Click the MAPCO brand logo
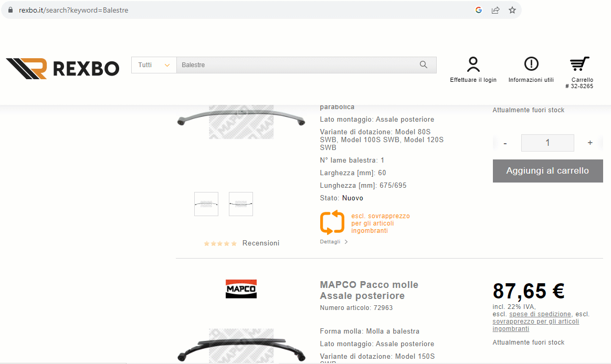611x364 pixels. click(241, 289)
